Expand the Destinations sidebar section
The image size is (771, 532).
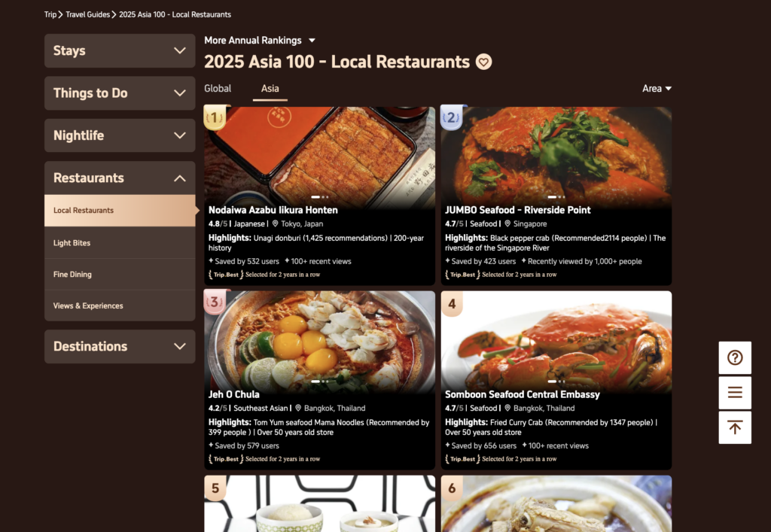pyautogui.click(x=120, y=347)
